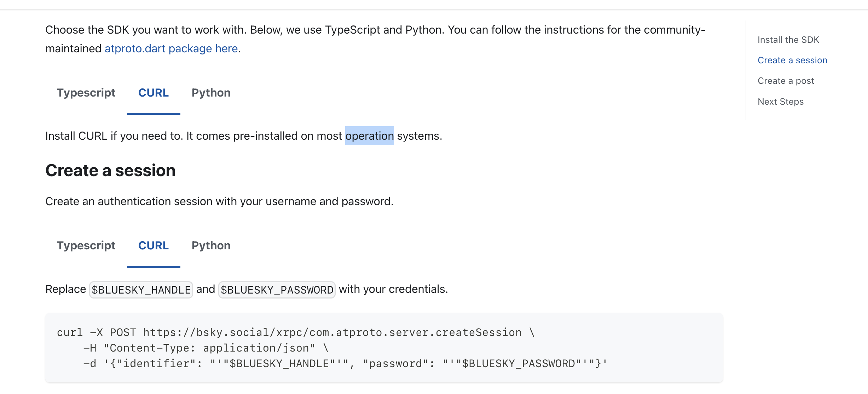Select the Typescript tab above the Create a session heading
The image size is (868, 394).
[x=86, y=93]
